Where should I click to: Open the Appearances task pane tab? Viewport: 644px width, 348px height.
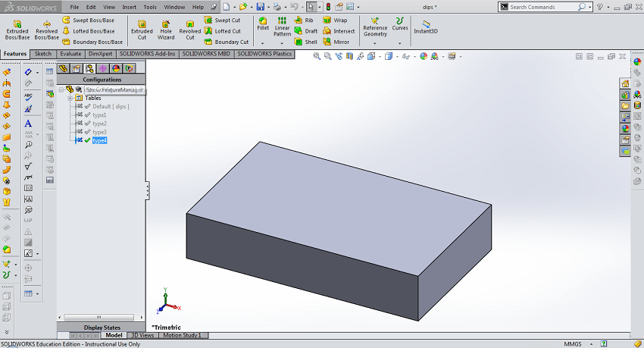tap(625, 129)
